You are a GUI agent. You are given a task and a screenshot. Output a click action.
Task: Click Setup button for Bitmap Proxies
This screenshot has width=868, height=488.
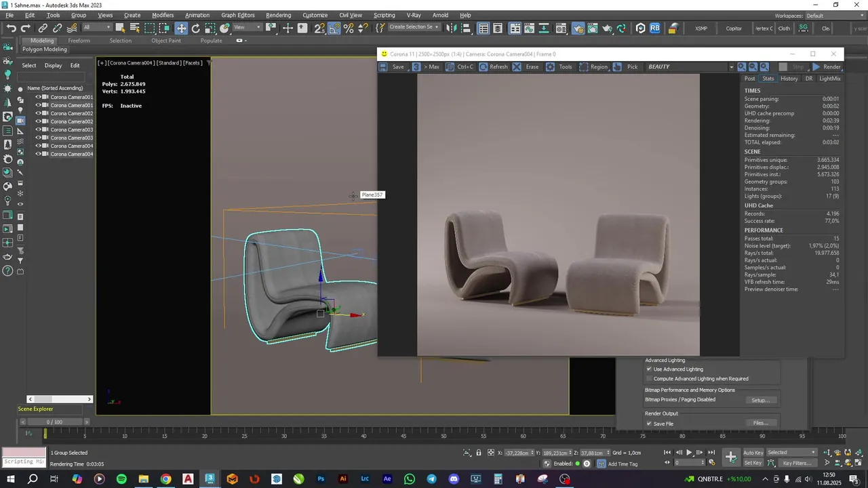760,401
